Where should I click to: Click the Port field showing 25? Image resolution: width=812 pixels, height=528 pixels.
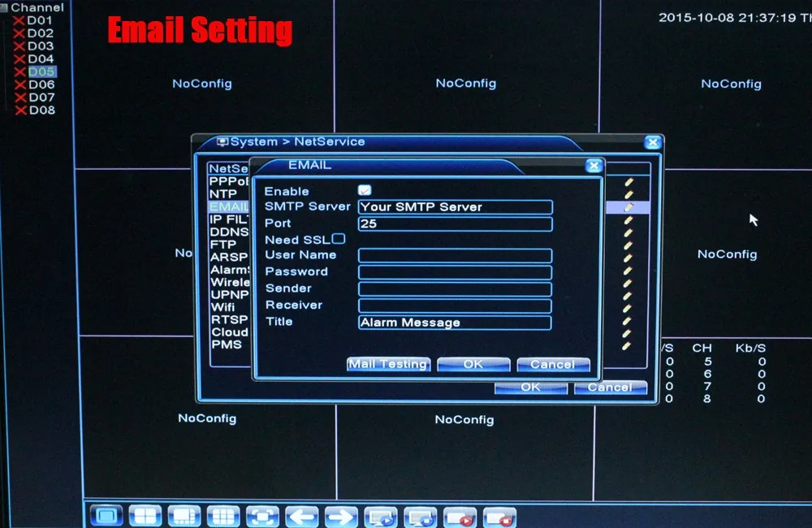[456, 224]
